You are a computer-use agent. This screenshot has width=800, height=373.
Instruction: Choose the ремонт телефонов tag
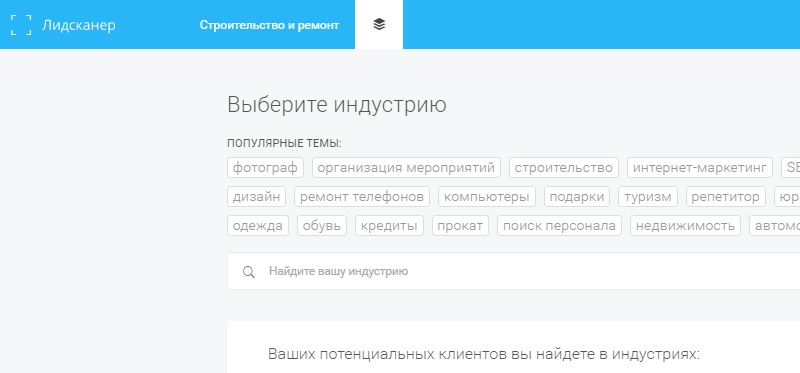pyautogui.click(x=362, y=196)
